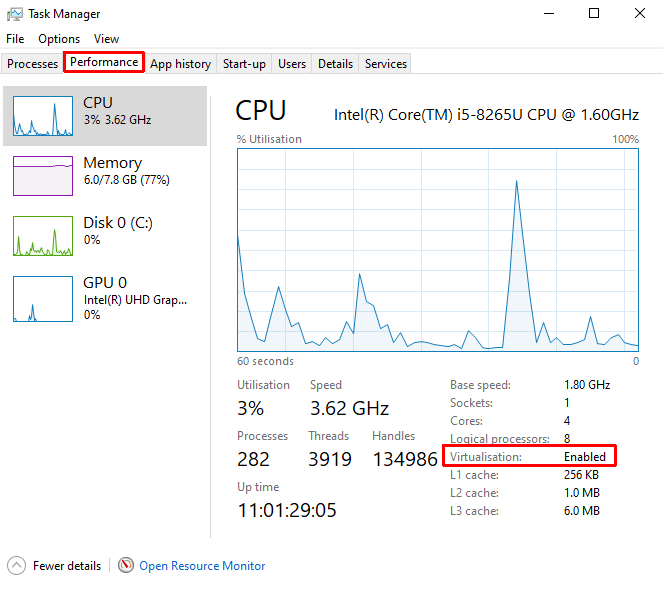Select the Memory usage graph thumbnail
The image size is (663, 590).
(42, 176)
